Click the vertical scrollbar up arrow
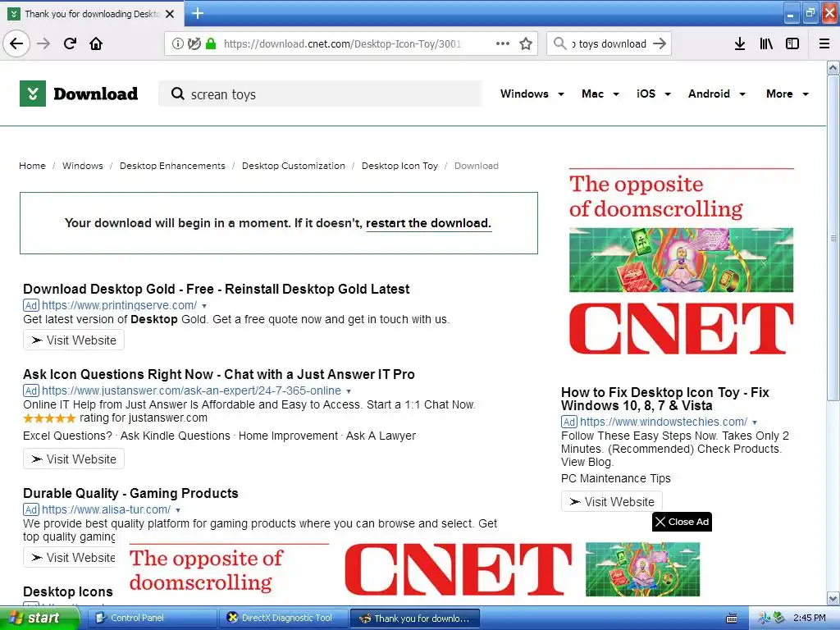Viewport: 840px width, 630px height. pos(833,68)
